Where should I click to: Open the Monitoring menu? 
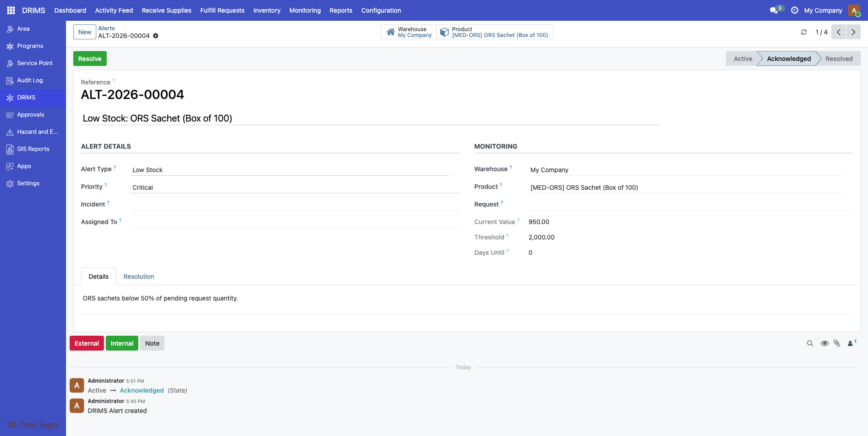pos(305,10)
